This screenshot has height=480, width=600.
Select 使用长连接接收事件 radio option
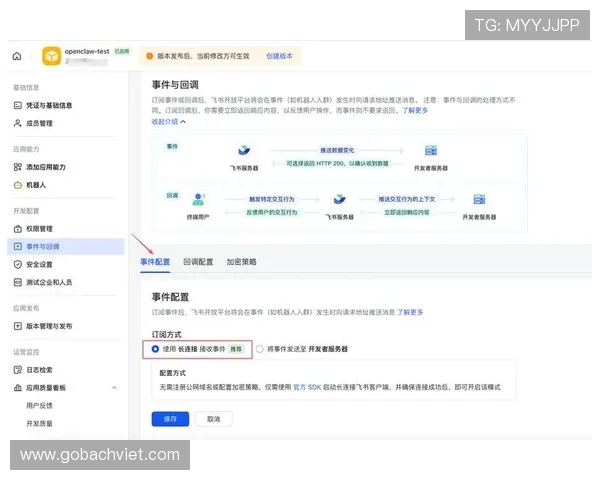pyautogui.click(x=155, y=349)
